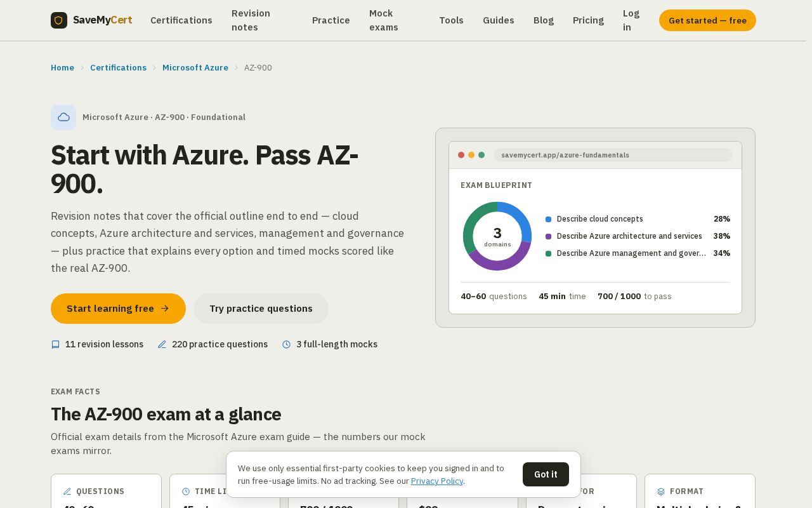
Task: Click the pencil icon on Questions card
Action: [67, 491]
